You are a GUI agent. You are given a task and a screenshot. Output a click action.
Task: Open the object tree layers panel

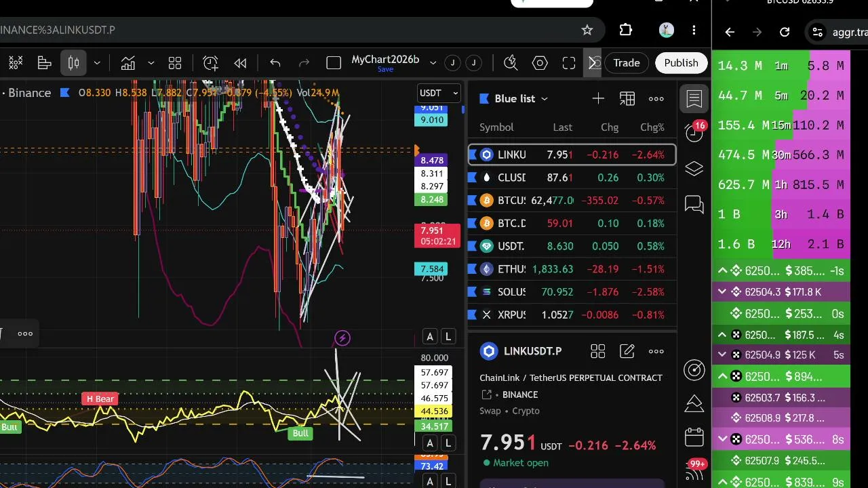[694, 168]
